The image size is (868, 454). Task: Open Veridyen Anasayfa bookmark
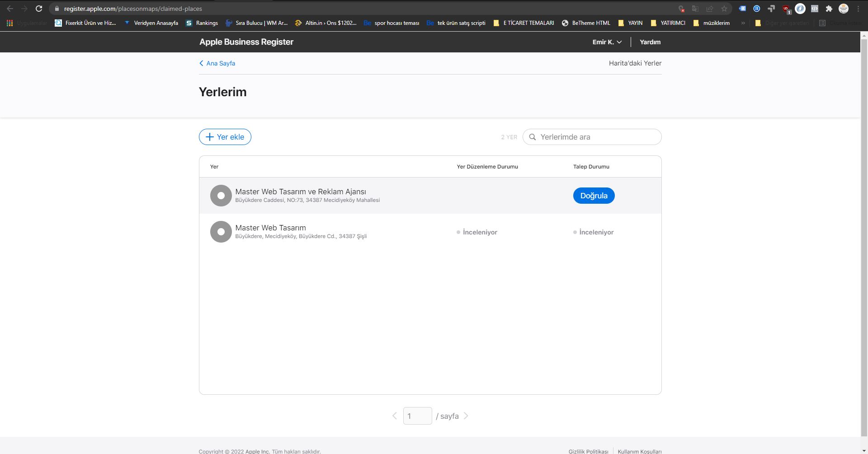point(151,23)
